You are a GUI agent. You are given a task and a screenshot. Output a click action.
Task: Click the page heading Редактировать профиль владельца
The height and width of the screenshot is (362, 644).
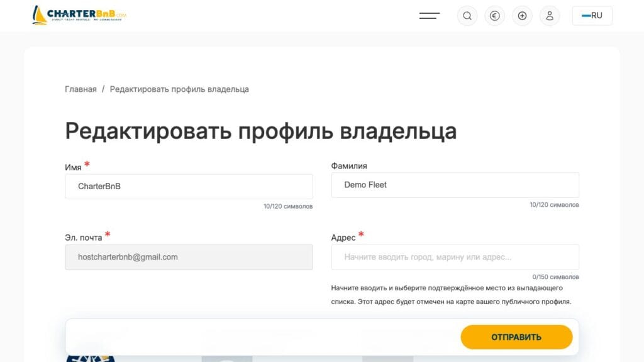tap(261, 131)
